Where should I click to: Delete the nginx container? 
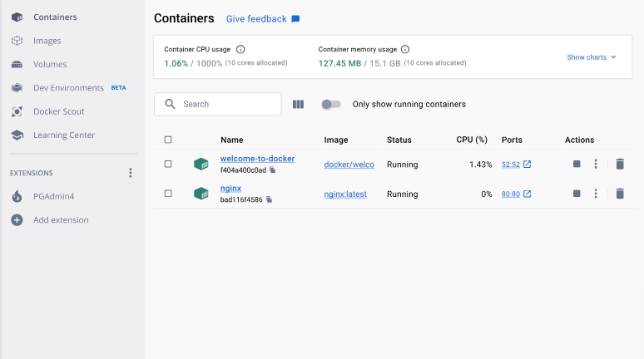click(620, 194)
